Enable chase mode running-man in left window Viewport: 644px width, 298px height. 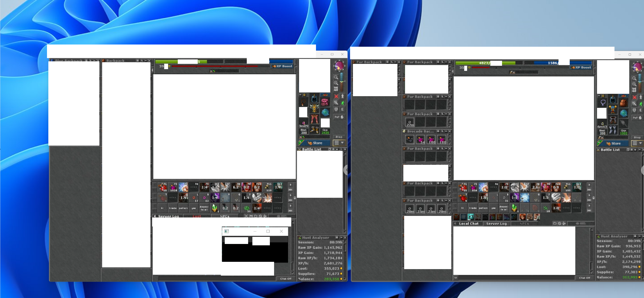[x=342, y=103]
